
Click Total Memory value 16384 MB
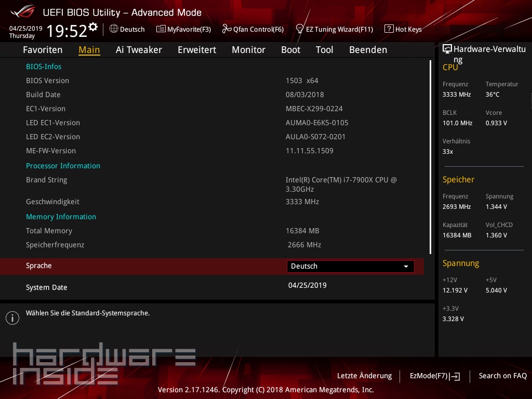(x=302, y=231)
